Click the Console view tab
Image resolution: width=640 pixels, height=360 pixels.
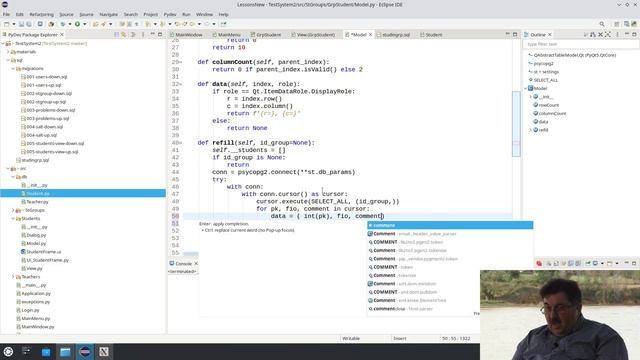183,264
